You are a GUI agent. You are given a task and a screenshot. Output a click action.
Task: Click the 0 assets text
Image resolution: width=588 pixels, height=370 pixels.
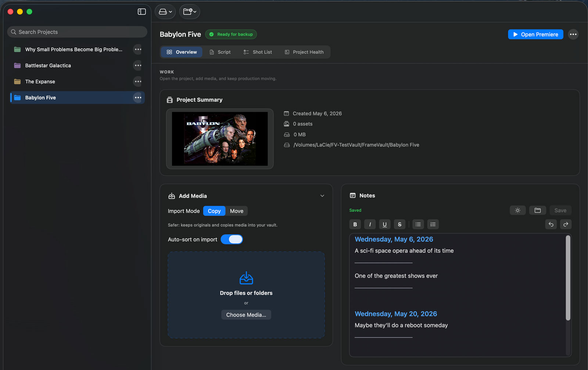pos(302,124)
